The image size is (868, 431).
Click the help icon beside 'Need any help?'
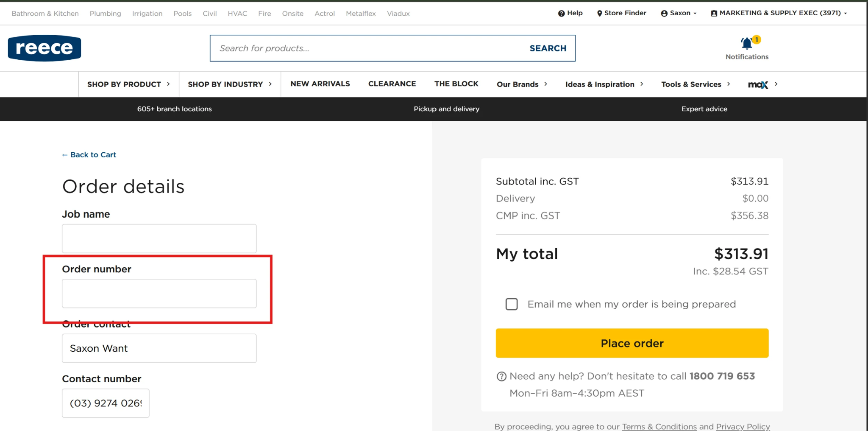click(501, 377)
